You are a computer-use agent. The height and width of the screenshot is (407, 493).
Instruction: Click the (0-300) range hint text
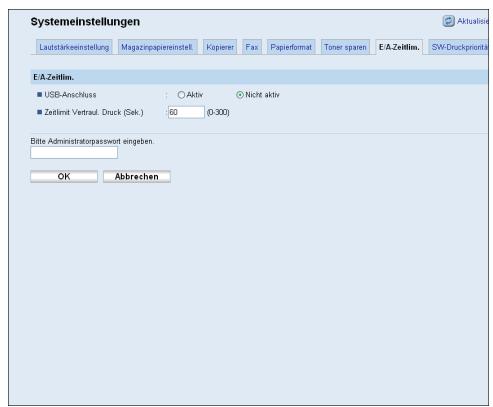[218, 112]
